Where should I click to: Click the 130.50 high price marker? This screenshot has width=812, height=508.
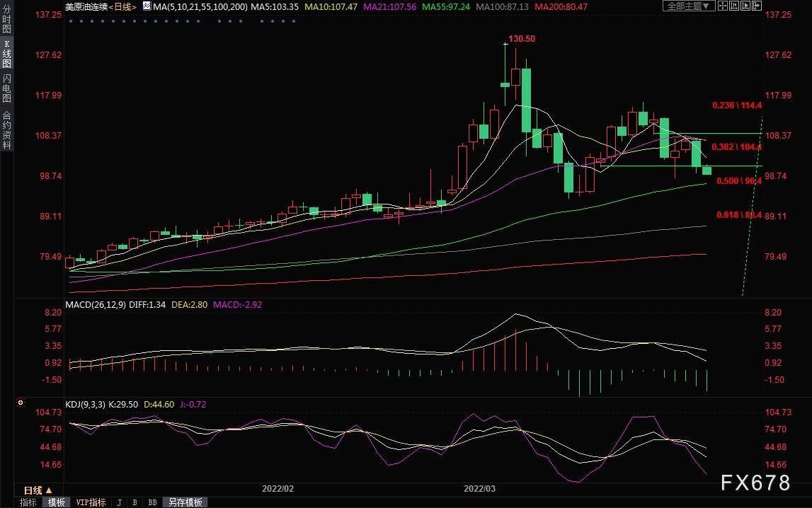click(x=522, y=39)
